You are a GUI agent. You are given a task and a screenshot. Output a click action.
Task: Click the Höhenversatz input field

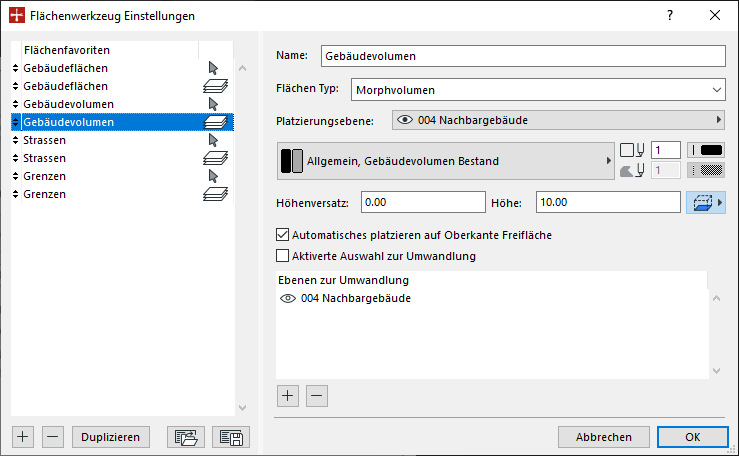pyautogui.click(x=423, y=202)
